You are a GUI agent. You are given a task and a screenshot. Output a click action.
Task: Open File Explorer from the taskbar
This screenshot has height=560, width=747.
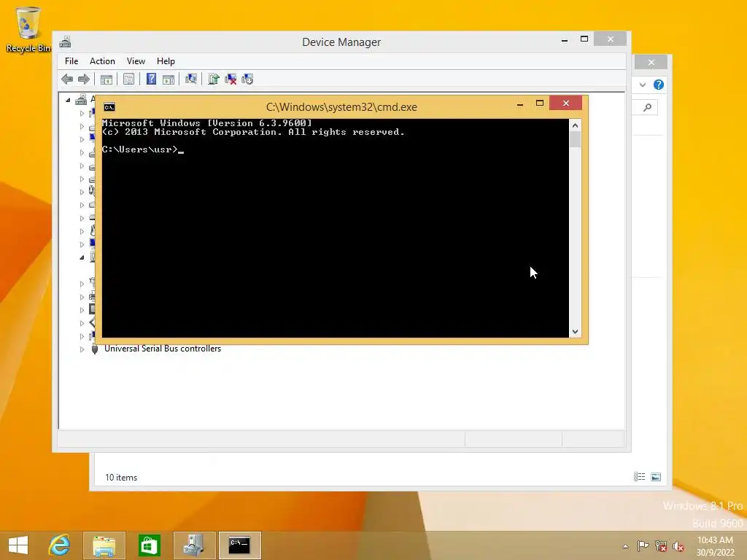tap(104, 545)
